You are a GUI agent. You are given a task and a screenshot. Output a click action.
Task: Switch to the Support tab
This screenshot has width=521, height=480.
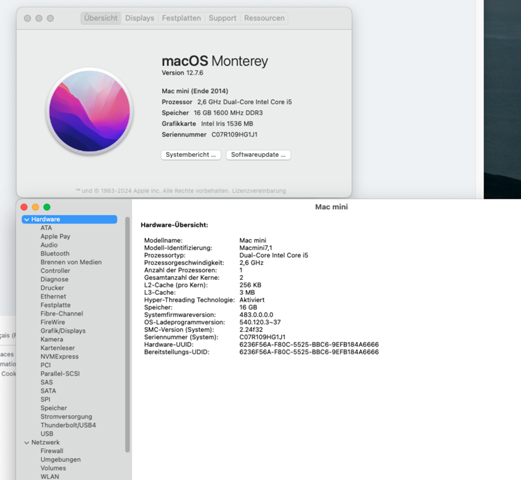point(222,18)
